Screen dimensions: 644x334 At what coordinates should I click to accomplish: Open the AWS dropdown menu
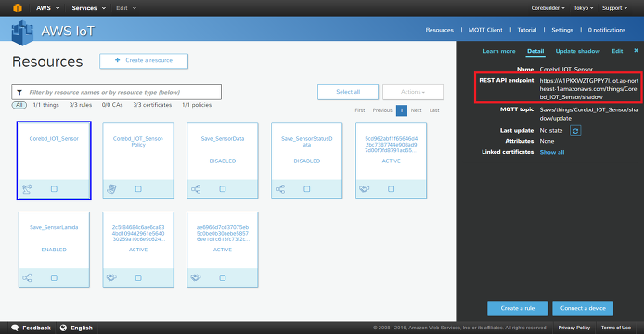(x=47, y=7)
